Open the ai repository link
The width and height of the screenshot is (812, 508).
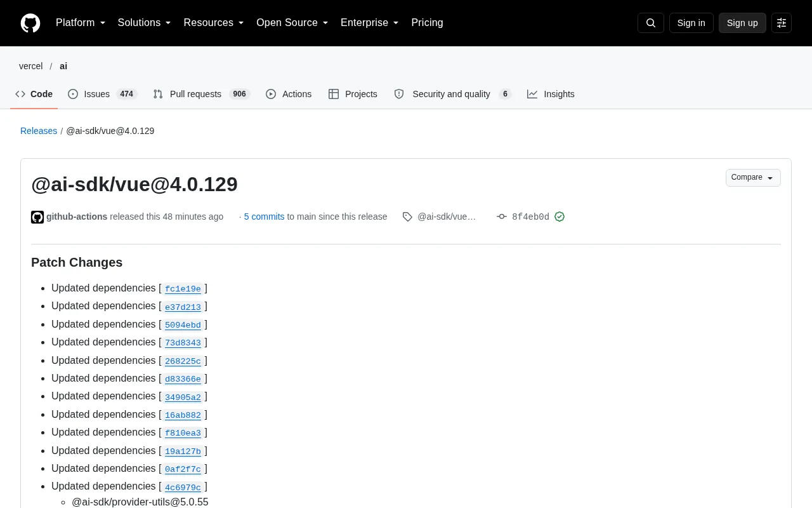point(63,66)
